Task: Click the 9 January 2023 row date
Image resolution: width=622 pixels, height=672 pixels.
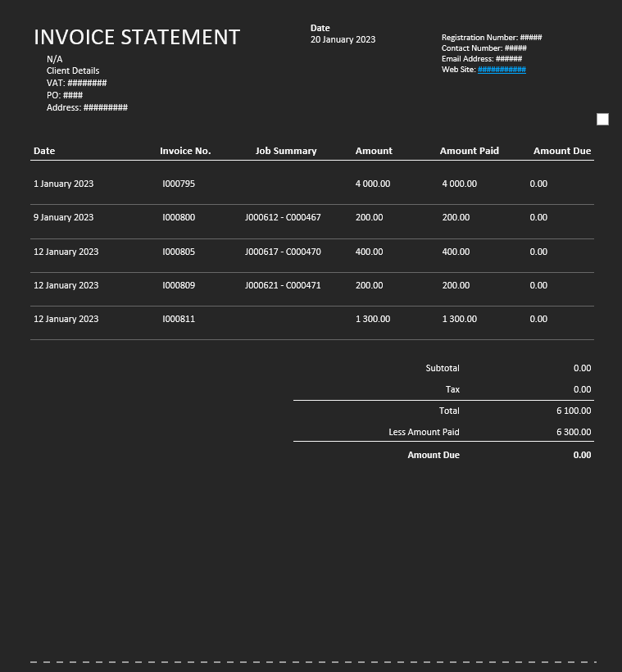Action: tap(63, 217)
